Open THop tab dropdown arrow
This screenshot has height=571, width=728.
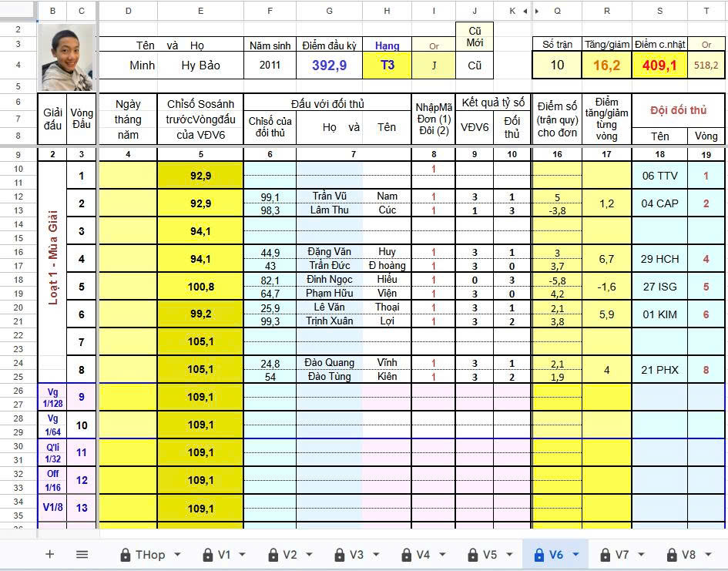[177, 554]
